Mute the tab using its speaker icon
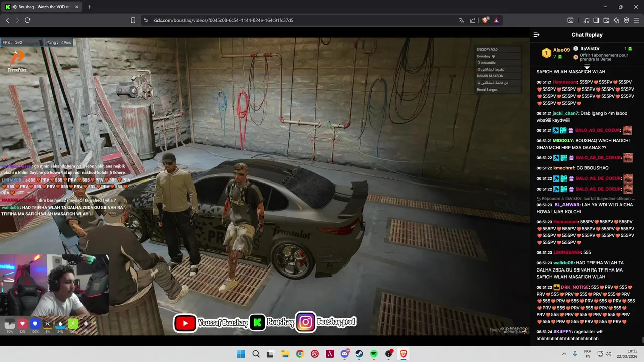Image resolution: width=644 pixels, height=362 pixels. coord(14,7)
